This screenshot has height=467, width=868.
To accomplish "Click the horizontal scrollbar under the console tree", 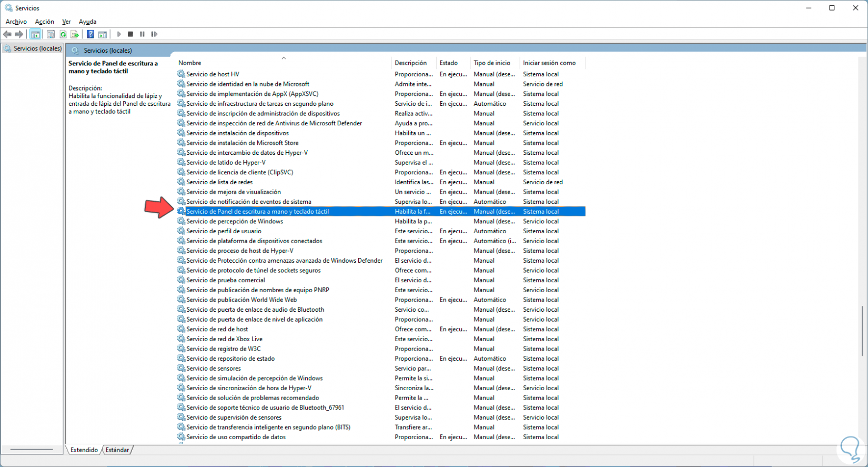I will 32,450.
